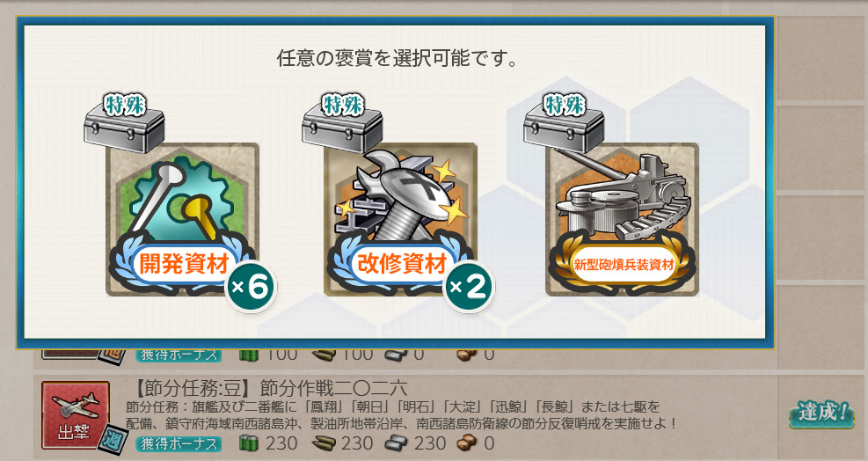Click the ×2 quantity badge
The image size is (868, 461).
point(469,287)
